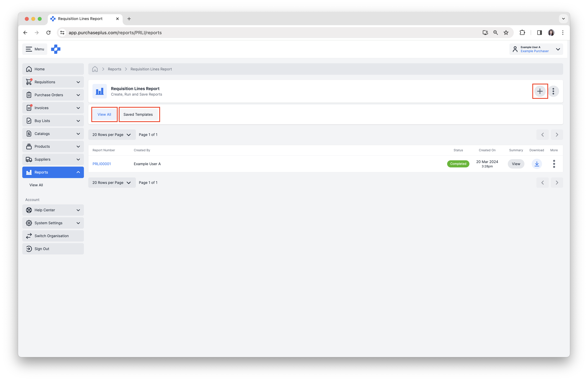Go to next page using top arrow

557,134
